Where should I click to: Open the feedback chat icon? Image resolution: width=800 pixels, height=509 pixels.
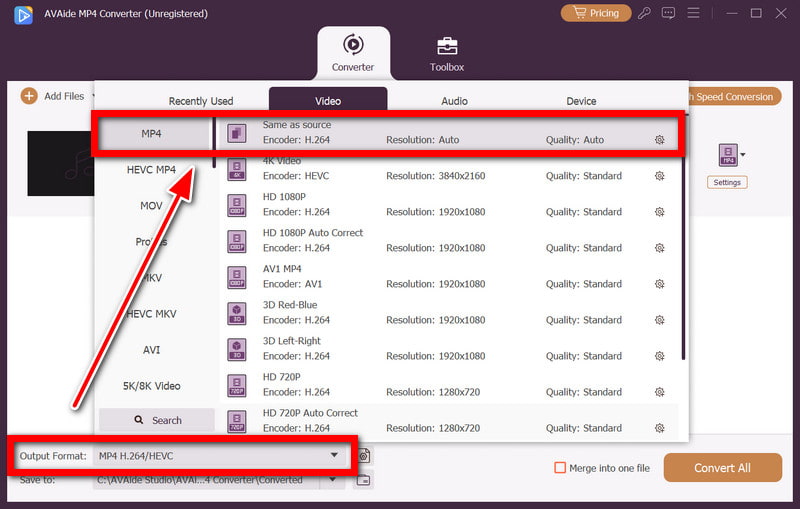tap(668, 13)
